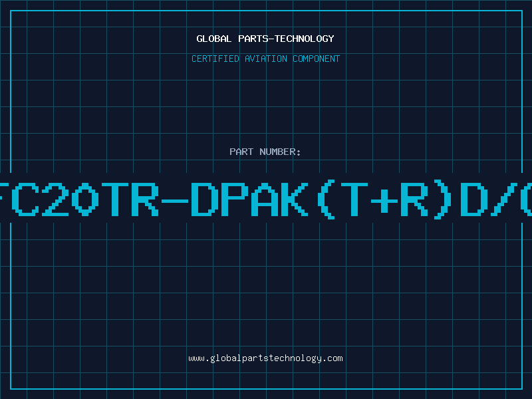Click the (T+R) segment of part number
Image resolution: width=532 pixels, height=399 pixels.
[384, 199]
